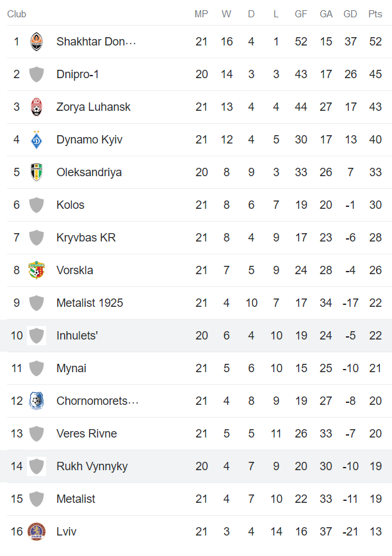This screenshot has height=556, width=392.
Task: Select the Metalist 1925 team name
Action: pos(90,303)
